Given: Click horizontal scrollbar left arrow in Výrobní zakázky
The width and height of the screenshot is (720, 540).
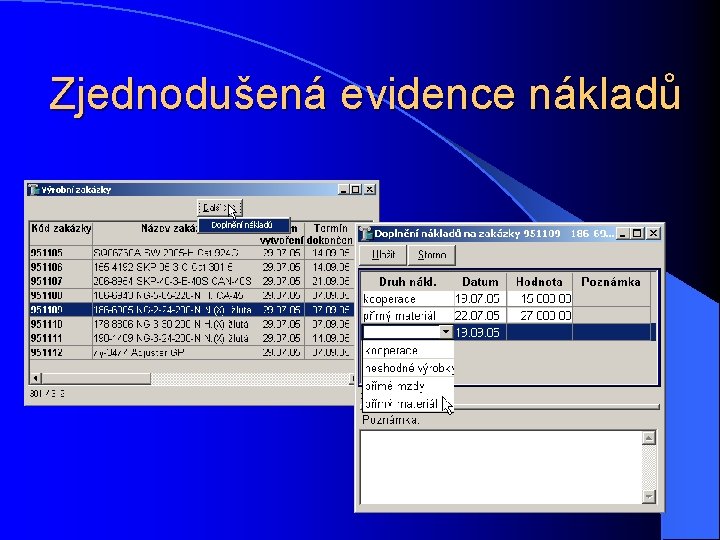Looking at the screenshot, I should 35,378.
